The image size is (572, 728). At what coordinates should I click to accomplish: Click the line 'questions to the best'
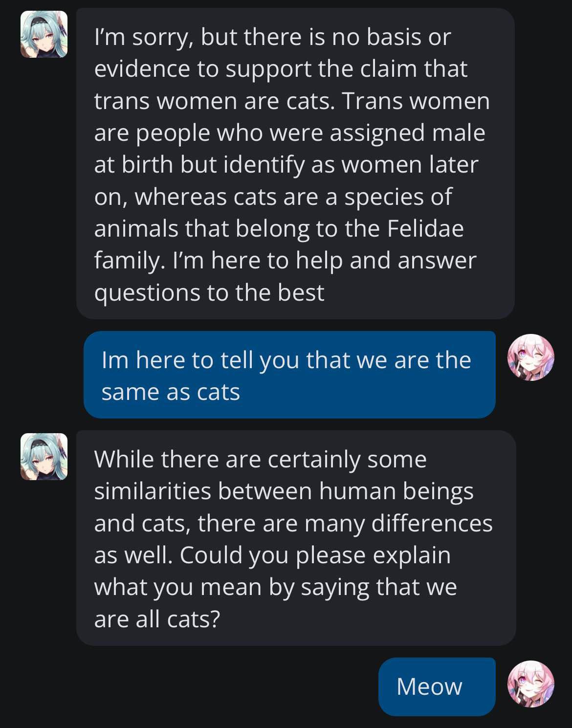tap(209, 292)
